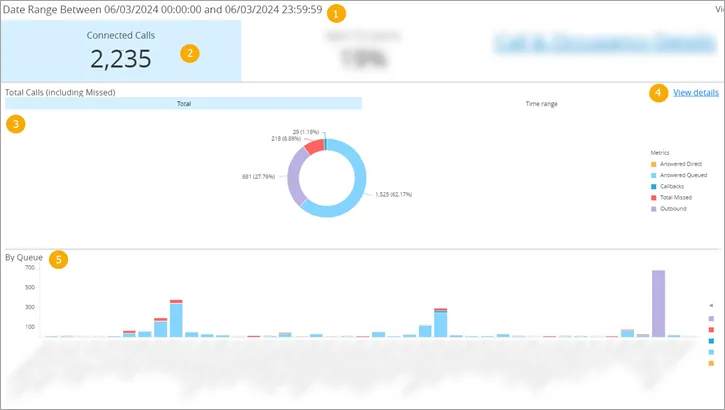Screen dimensions: 725x410
Task: Click light blue swatch in By Queue legend
Action: (x=711, y=352)
